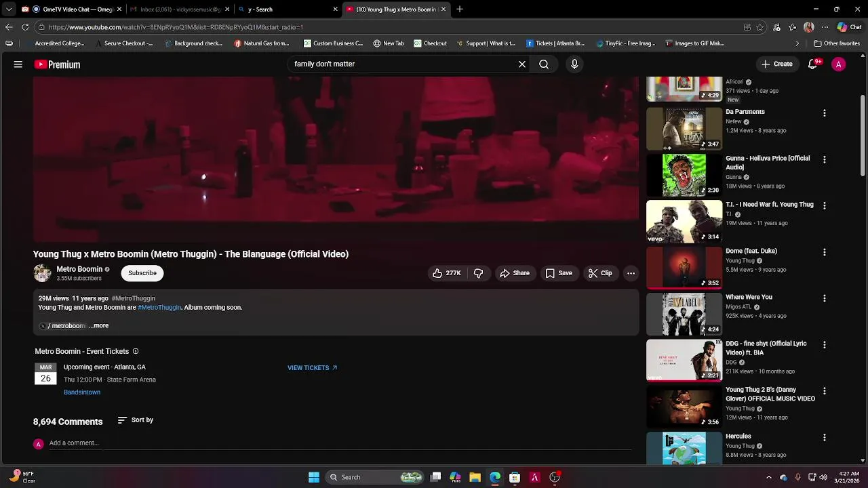Open Natural Gas from bookmark
This screenshot has width=868, height=488.
point(262,43)
